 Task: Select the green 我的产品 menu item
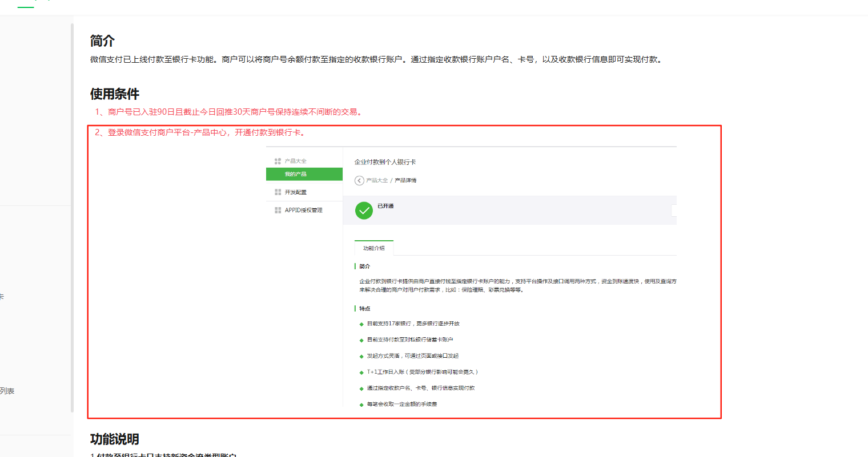tap(304, 174)
